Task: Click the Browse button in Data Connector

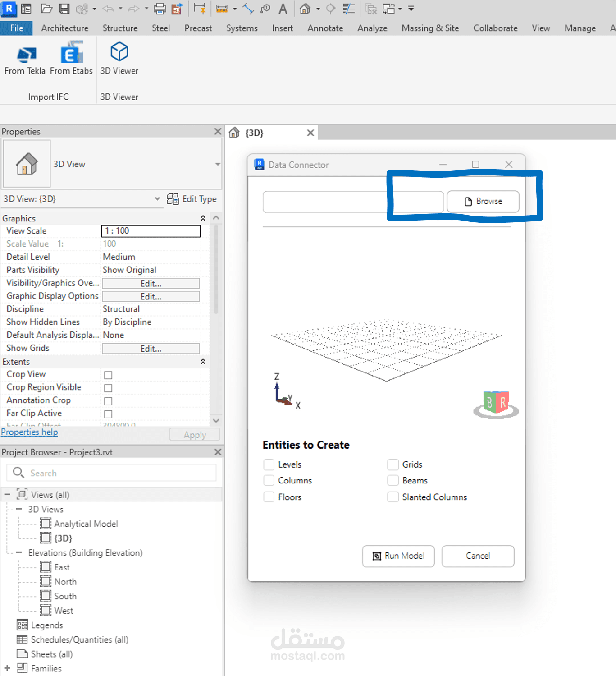Action: coord(483,202)
